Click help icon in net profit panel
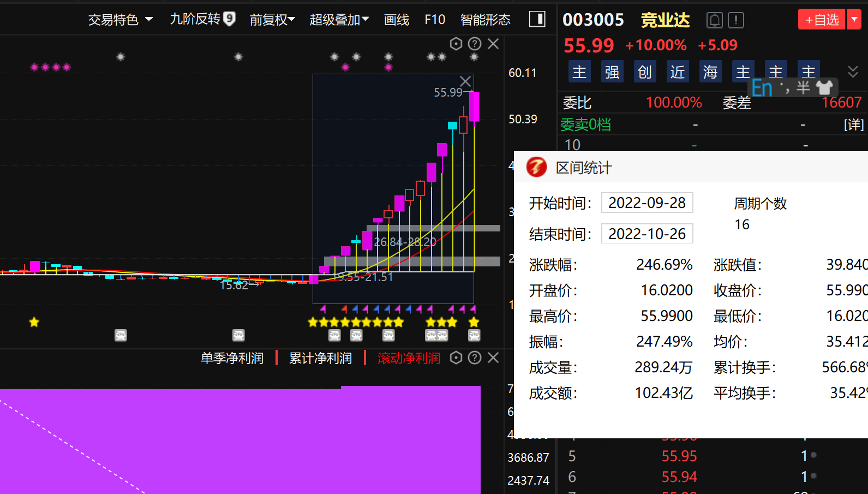 click(475, 358)
